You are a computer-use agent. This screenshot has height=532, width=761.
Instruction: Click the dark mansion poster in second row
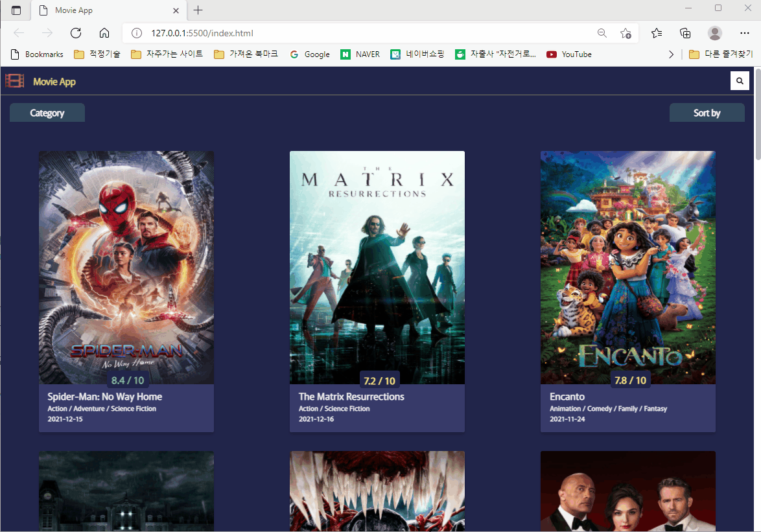click(x=126, y=491)
